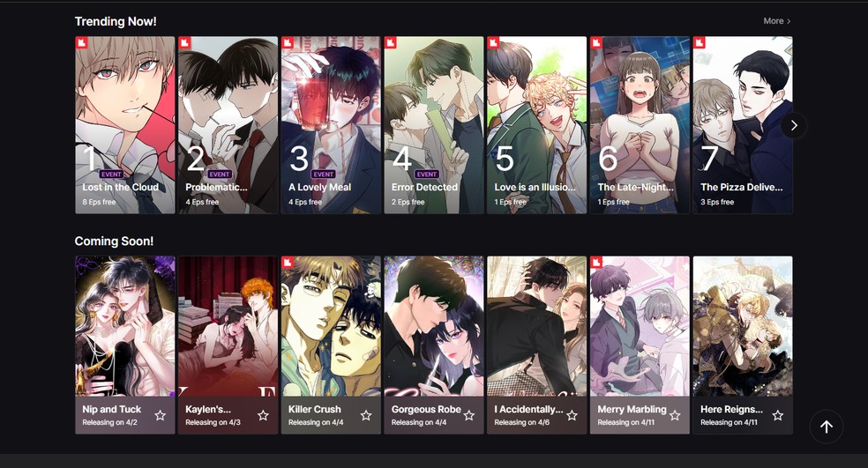868x468 pixels.
Task: Select The Pizza Delive... cover
Action: click(x=743, y=125)
